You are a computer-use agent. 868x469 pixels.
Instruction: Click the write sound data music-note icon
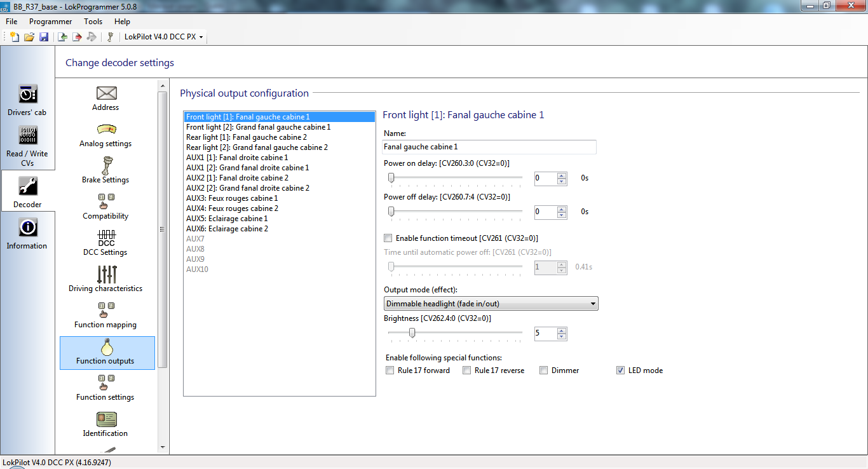point(92,37)
